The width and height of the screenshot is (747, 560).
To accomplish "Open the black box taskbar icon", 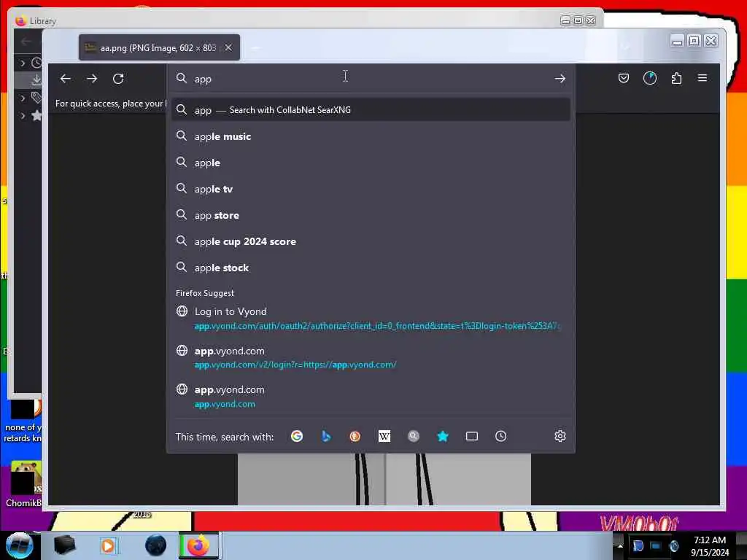I will point(65,545).
